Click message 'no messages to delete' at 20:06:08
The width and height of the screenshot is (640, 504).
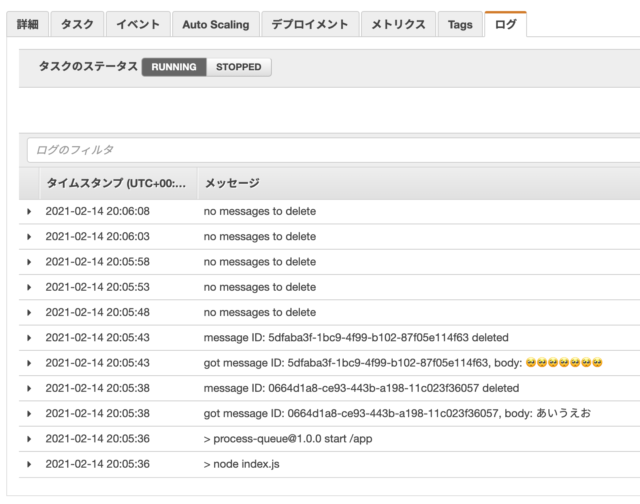click(260, 211)
